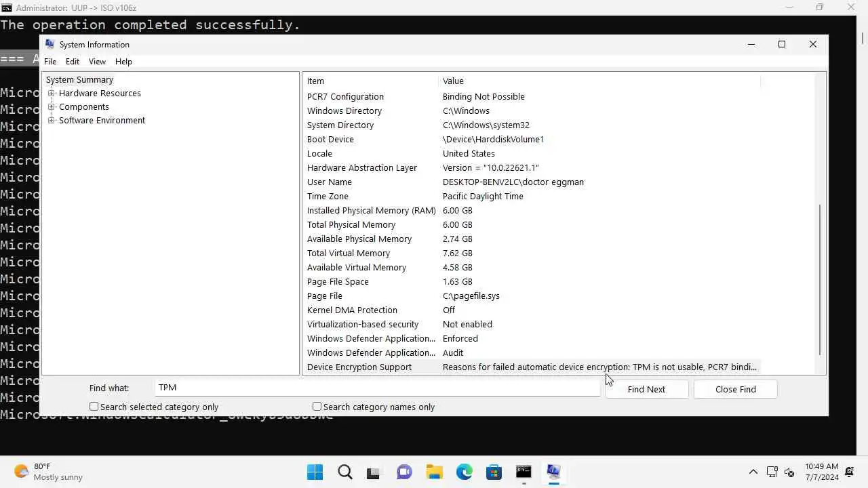Open taskbar Search
Screen dimensions: 868x488
[x=344, y=472]
